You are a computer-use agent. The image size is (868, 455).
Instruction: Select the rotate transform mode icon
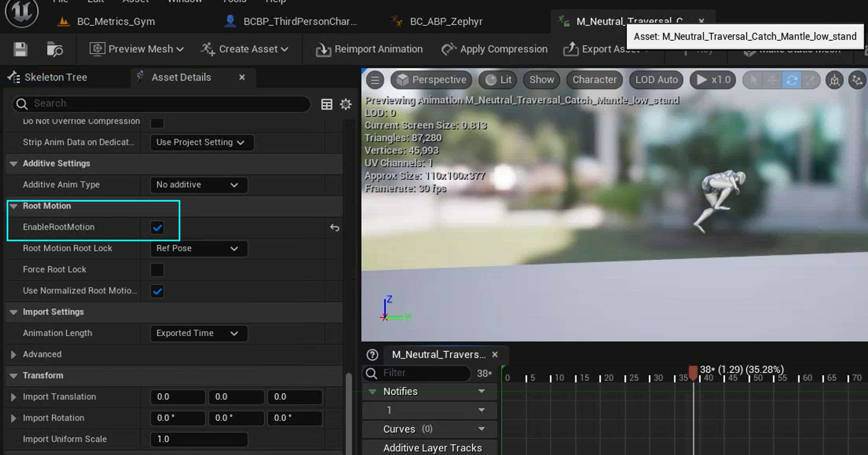click(x=791, y=80)
